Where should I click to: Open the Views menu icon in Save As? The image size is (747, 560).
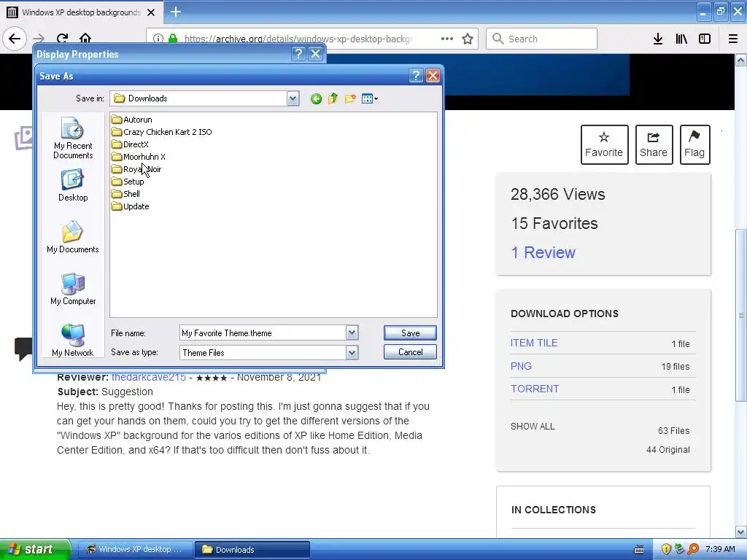click(370, 98)
